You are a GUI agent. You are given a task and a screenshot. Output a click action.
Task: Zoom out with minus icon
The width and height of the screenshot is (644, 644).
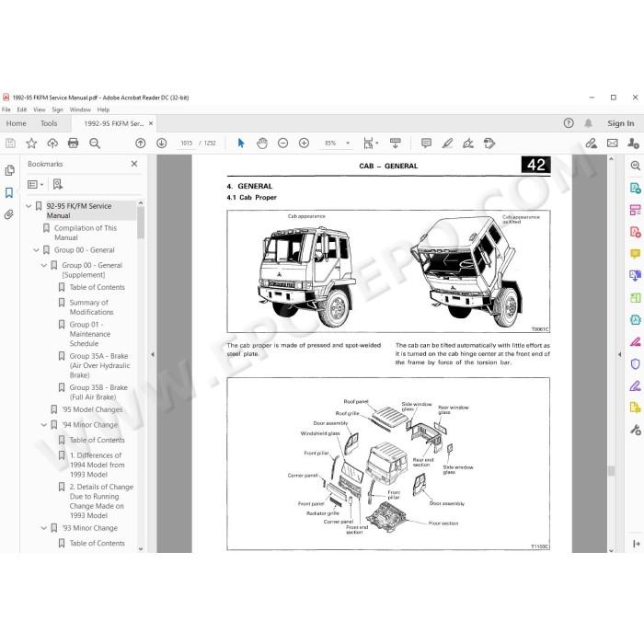coord(282,144)
